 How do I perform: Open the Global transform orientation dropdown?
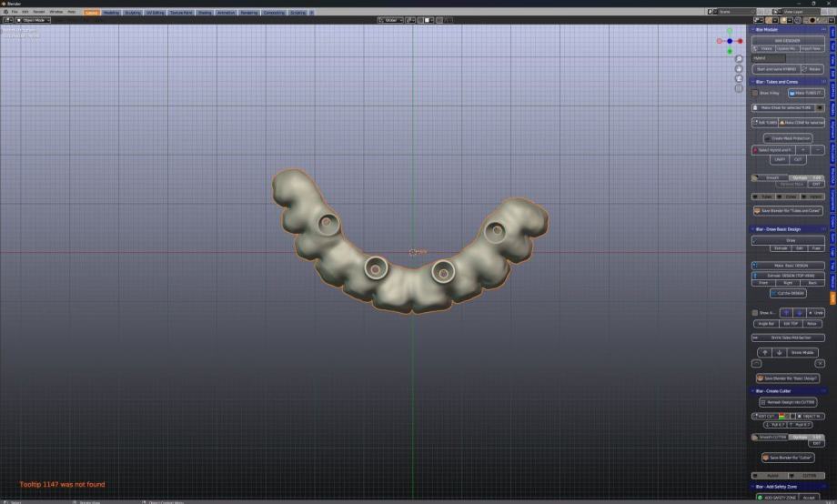390,20
